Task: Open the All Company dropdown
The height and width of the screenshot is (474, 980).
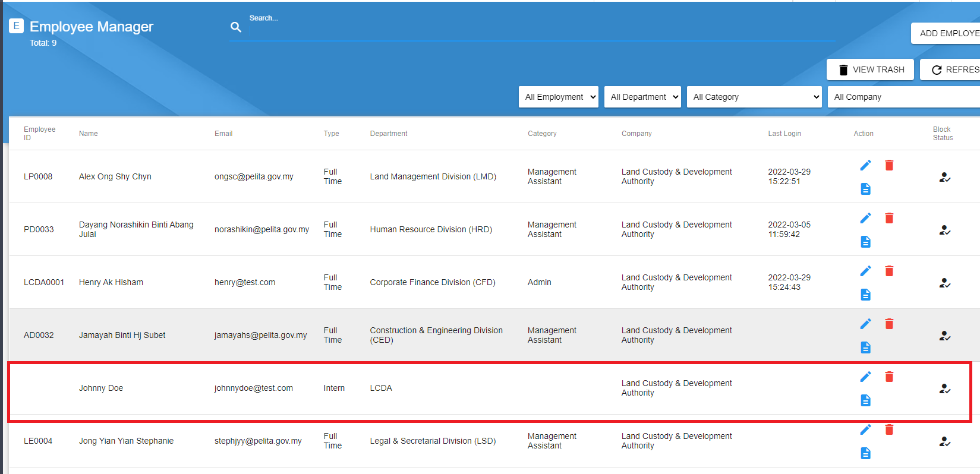Action: (903, 97)
